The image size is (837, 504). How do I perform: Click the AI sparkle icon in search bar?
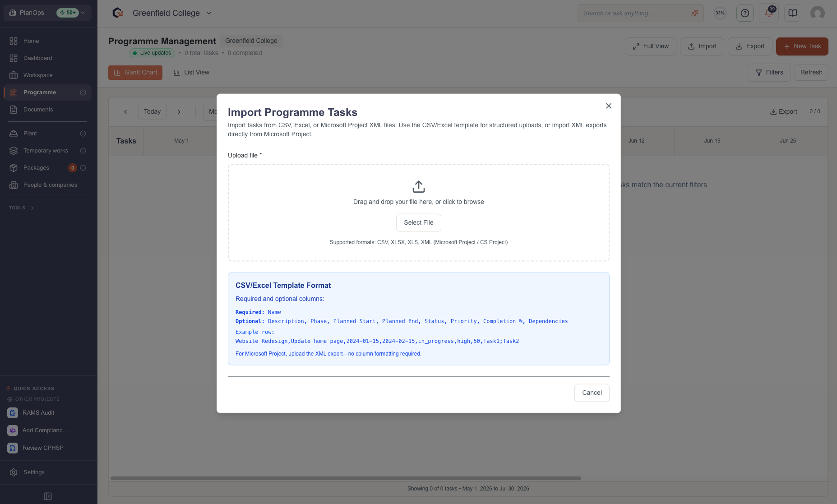pyautogui.click(x=694, y=13)
